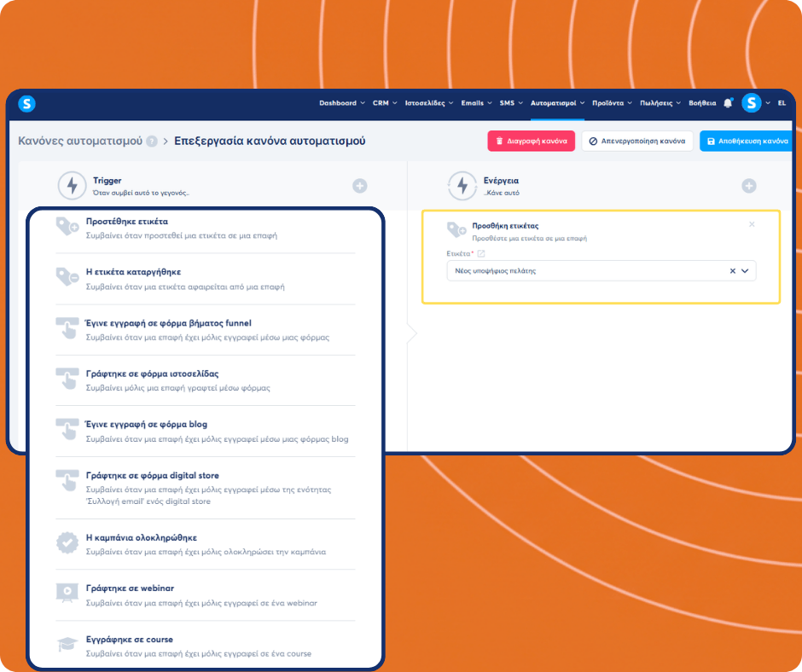Go back to Κανόνες αυτοματισμού breadcrumb
802x672 pixels.
pos(80,142)
